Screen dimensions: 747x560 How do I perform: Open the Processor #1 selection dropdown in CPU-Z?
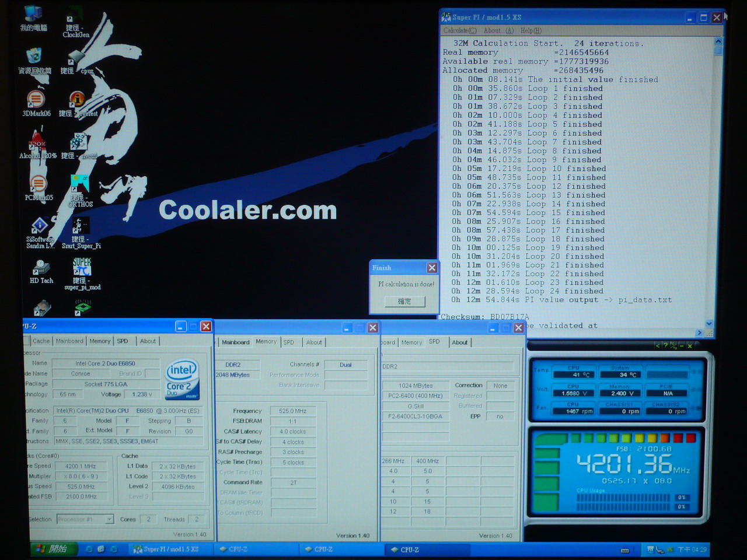coord(85,519)
